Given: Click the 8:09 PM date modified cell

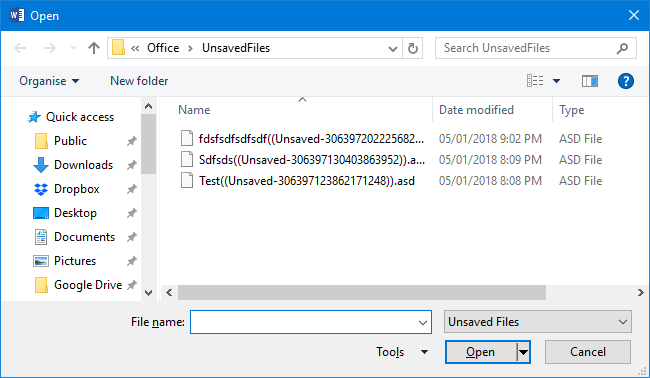Looking at the screenshot, I should (490, 160).
